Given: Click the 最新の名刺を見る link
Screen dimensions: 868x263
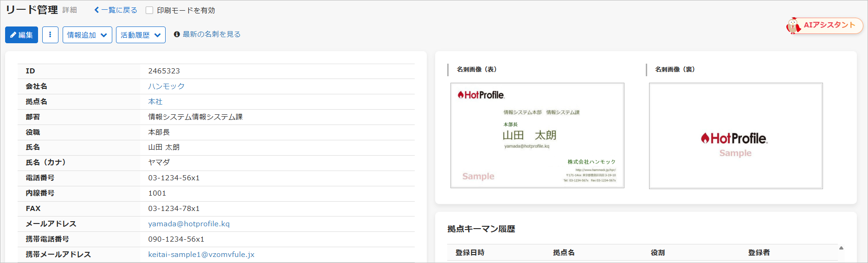Looking at the screenshot, I should pos(212,34).
